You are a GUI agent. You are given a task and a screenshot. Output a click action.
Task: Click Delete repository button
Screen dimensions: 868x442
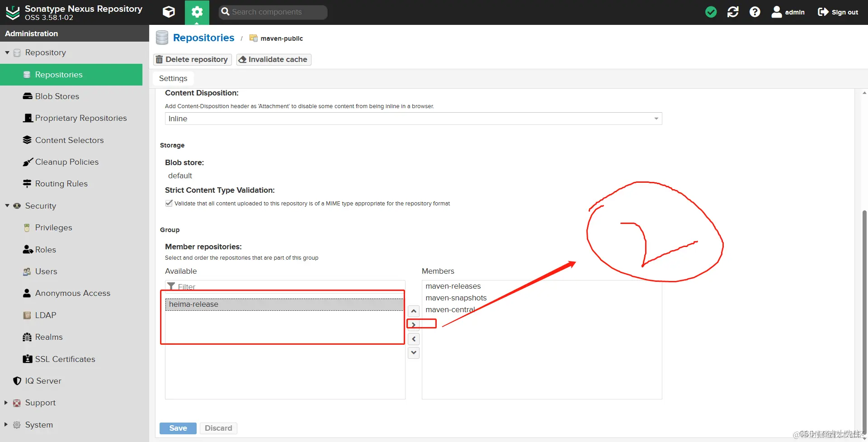193,59
